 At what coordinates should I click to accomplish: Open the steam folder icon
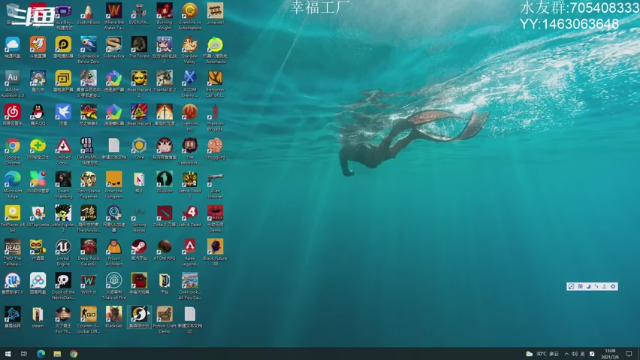[x=38, y=317]
